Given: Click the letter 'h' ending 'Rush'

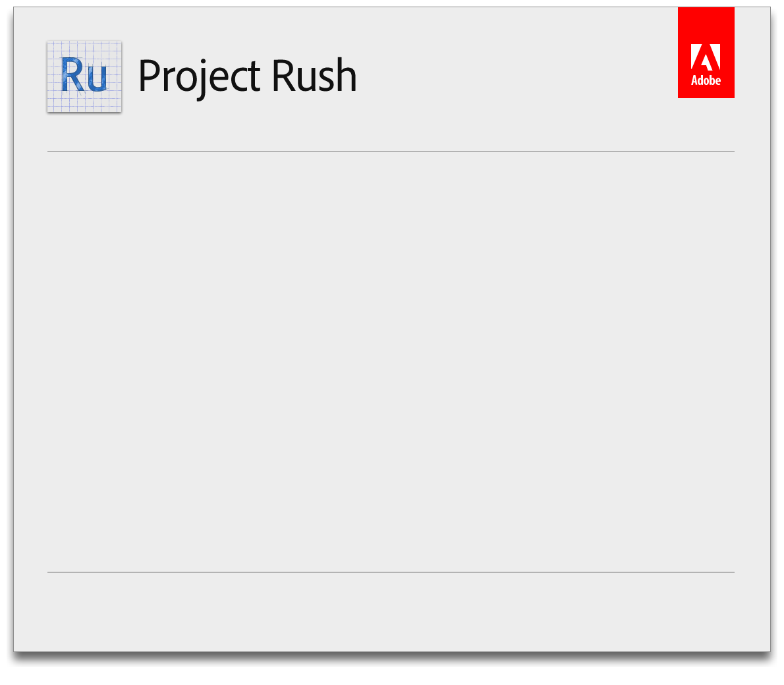Looking at the screenshot, I should 347,76.
